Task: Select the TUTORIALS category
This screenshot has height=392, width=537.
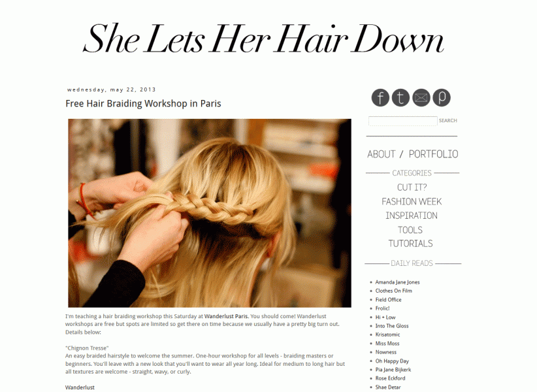Action: [411, 244]
